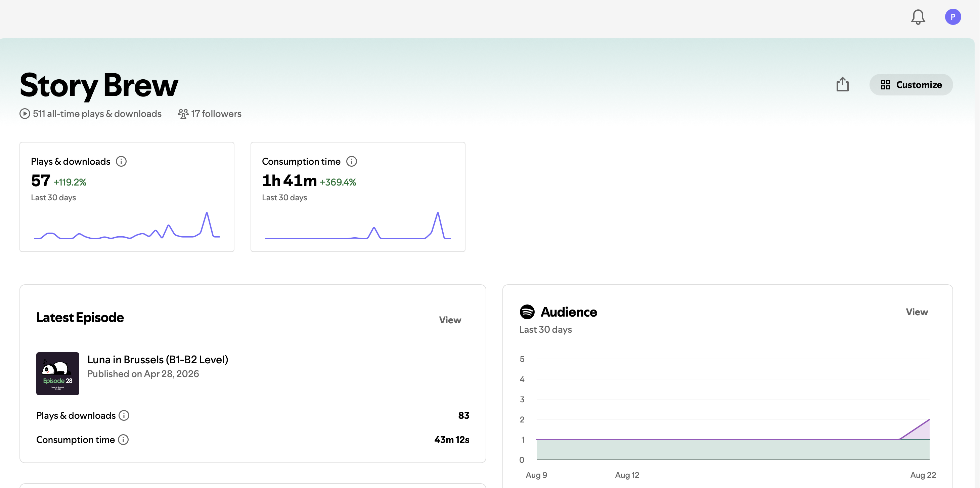Open the notifications bell
This screenshot has width=980, height=488.
tap(918, 17)
